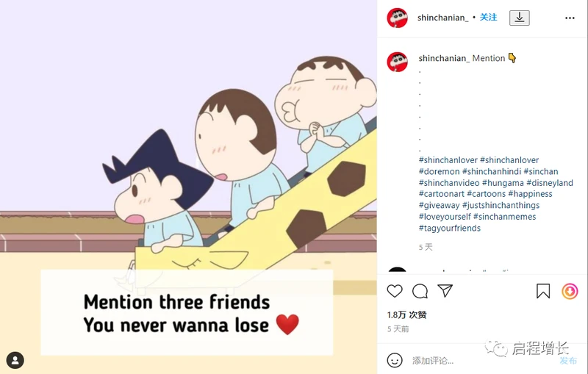Viewport: 588px width, 374px height.
Task: Save post using bookmark icon
Action: (543, 291)
